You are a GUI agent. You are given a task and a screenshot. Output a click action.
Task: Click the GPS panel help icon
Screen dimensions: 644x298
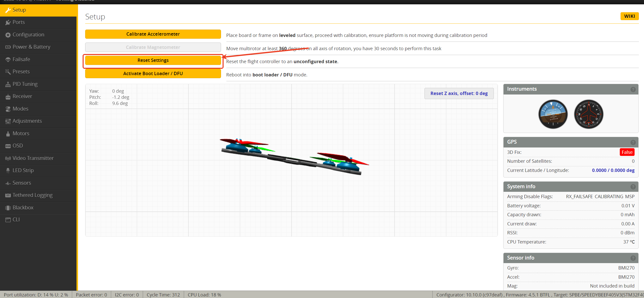pyautogui.click(x=633, y=142)
